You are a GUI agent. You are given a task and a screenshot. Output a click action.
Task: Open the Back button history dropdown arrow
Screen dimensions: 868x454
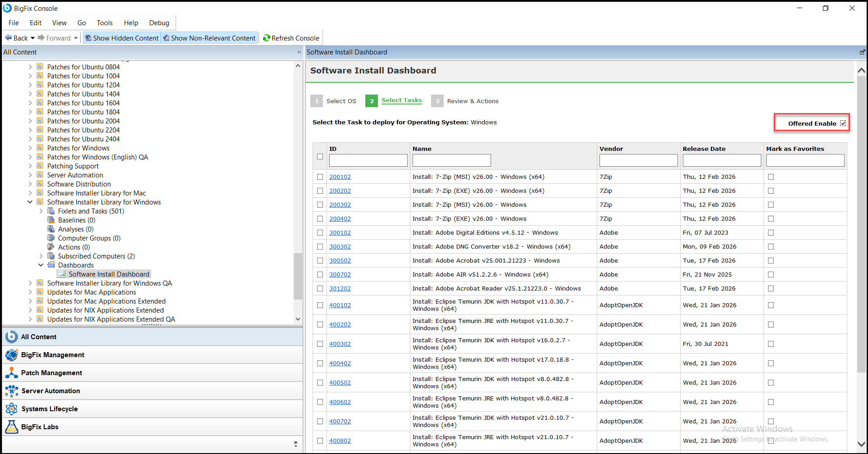(x=32, y=38)
